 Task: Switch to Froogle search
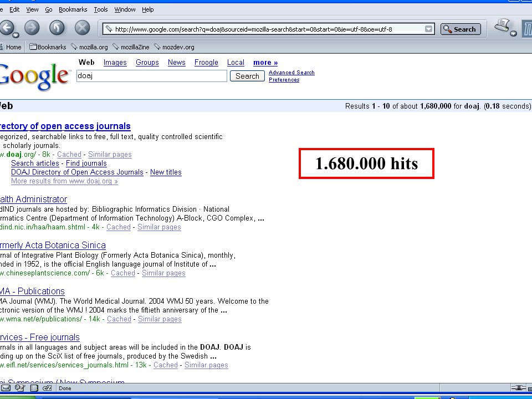click(x=206, y=63)
